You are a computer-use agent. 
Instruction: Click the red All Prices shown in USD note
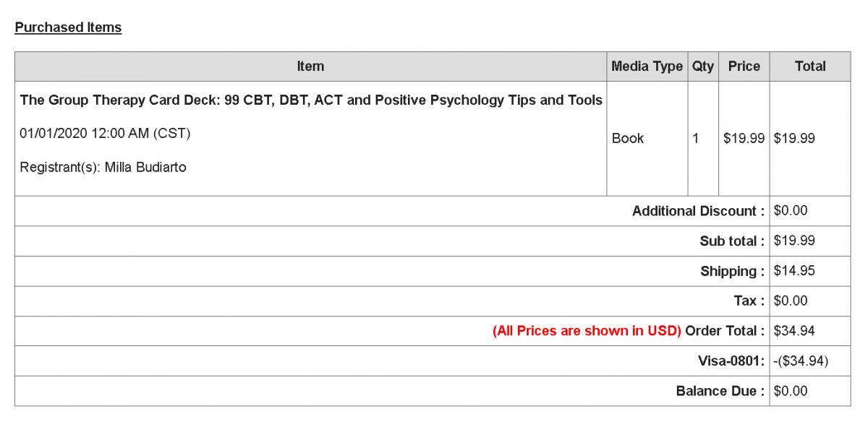(x=587, y=331)
